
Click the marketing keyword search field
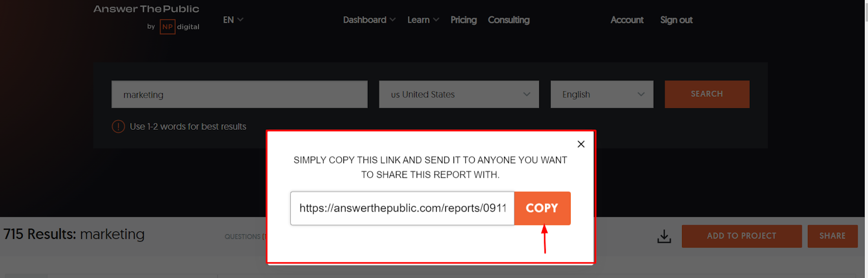[x=239, y=94]
